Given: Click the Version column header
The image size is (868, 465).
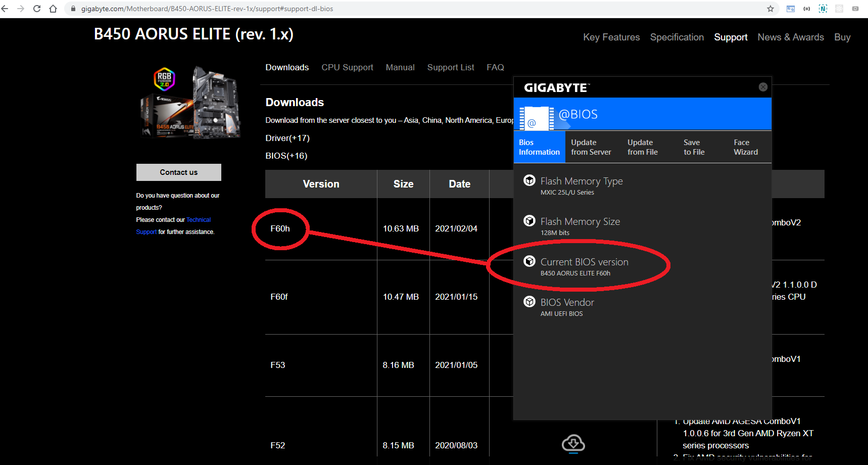Looking at the screenshot, I should tap(321, 184).
